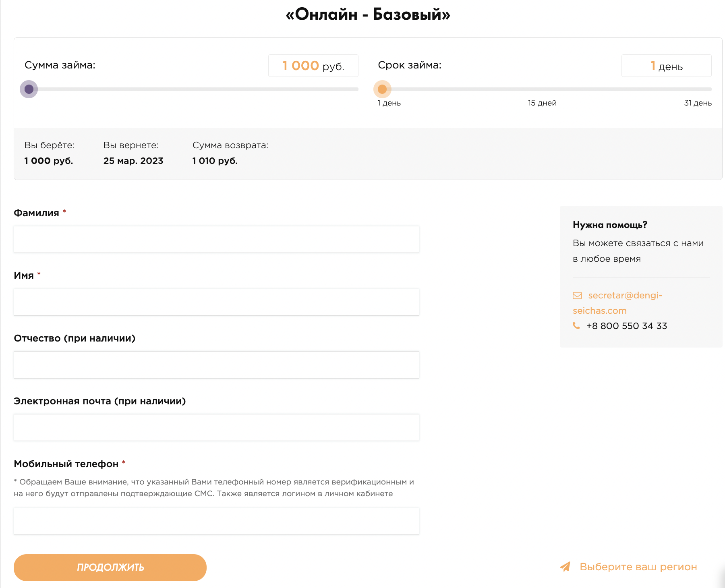Click the Фамилия input field
Viewport: 725px width, 588px height.
[216, 240]
